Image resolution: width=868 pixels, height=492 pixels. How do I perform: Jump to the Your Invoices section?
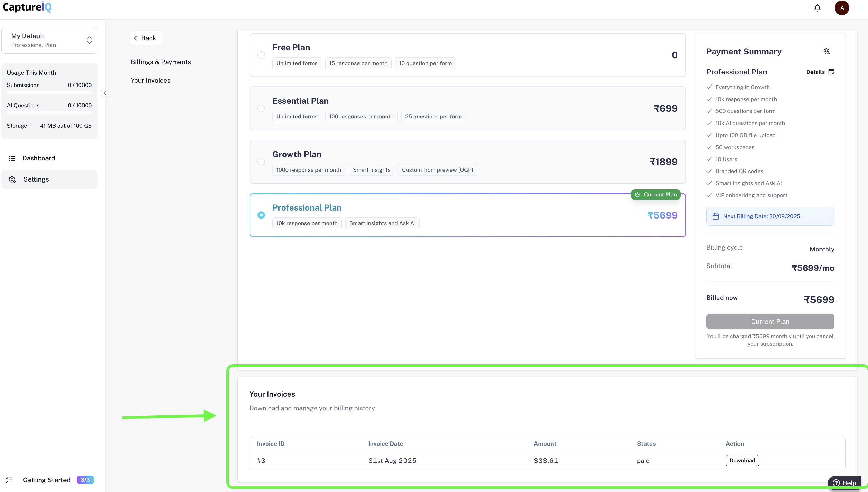(x=151, y=80)
